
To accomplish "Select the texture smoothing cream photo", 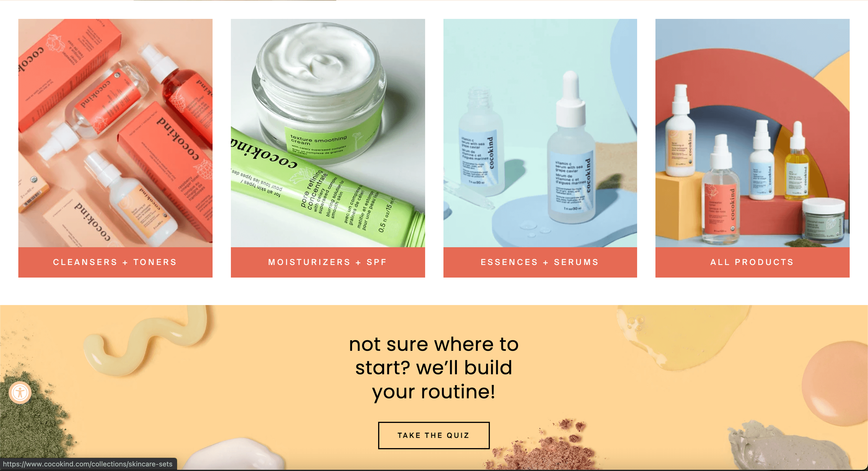I will (327, 133).
